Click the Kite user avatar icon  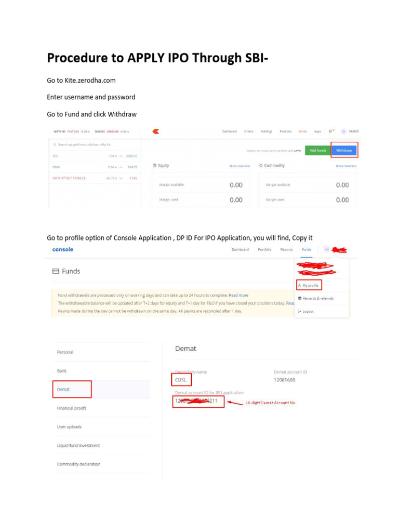pos(343,131)
